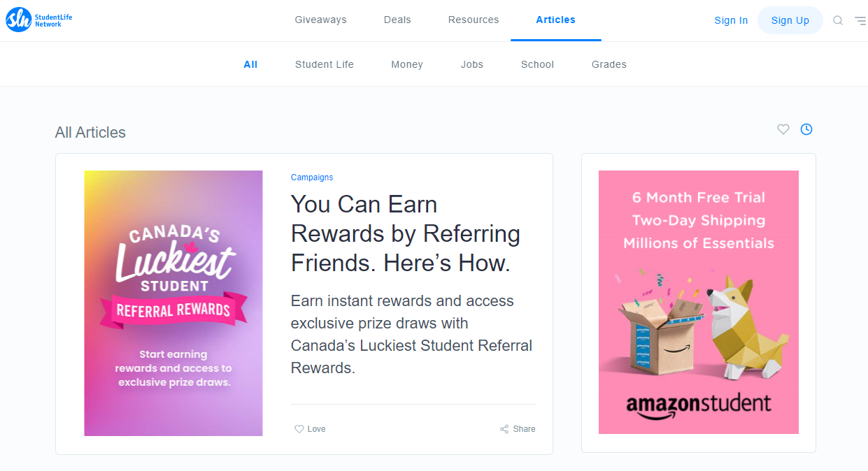The width and height of the screenshot is (868, 471).
Task: Open the hamburger menu icon
Action: pos(860,20)
